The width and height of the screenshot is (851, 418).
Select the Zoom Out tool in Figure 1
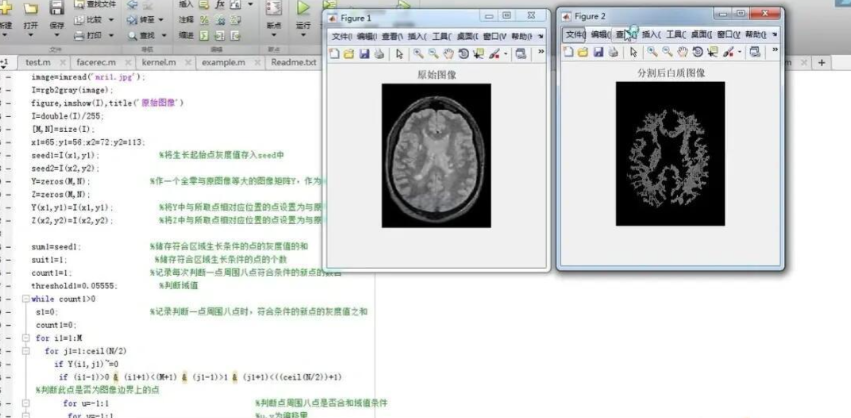point(433,53)
